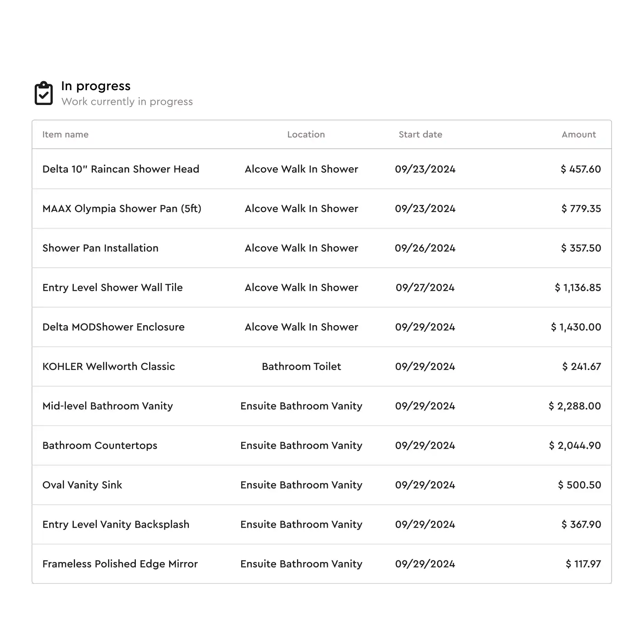This screenshot has width=644, height=644.
Task: Select 'Delta MODShower Enclosure' item
Action: coord(113,327)
